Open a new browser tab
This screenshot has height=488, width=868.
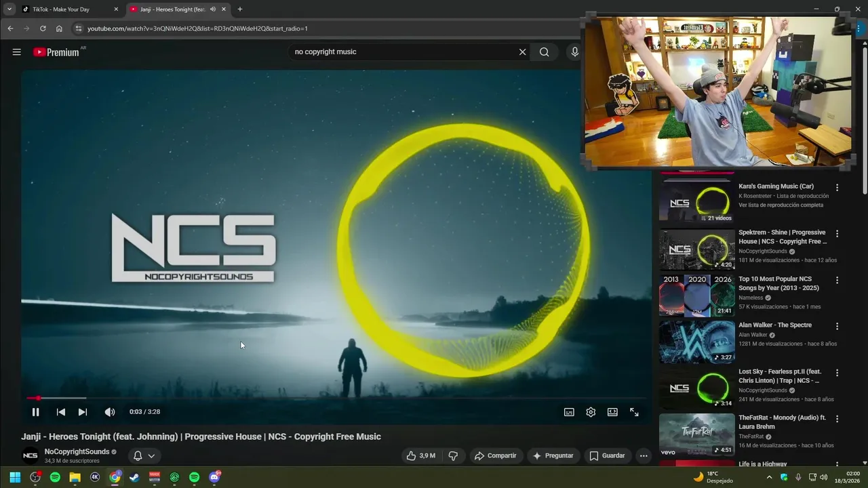[x=239, y=9]
